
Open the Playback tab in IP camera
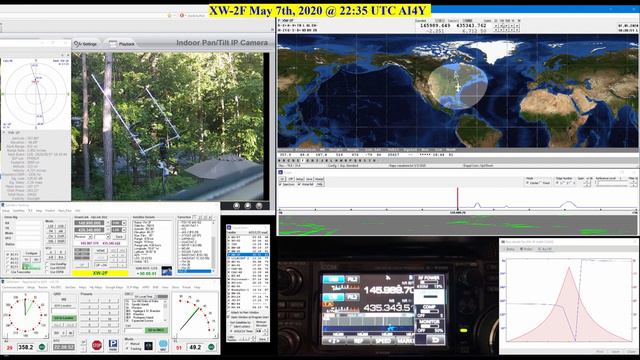click(x=122, y=44)
